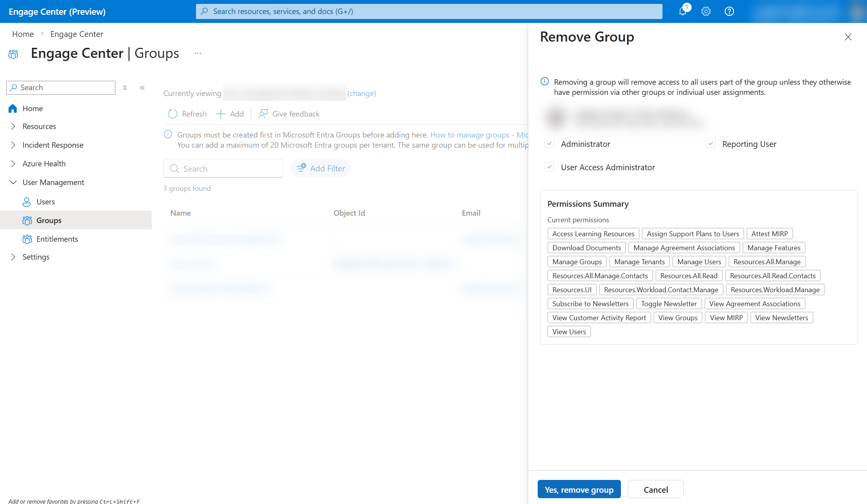
Task: Click the 3 groups found text
Action: click(x=187, y=188)
